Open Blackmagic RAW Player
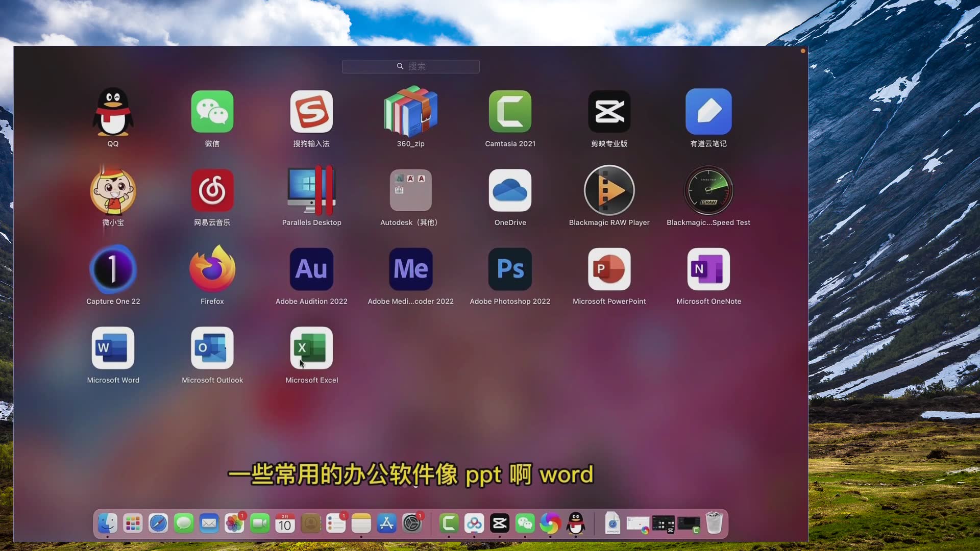Viewport: 980px width, 551px height. pos(609,190)
